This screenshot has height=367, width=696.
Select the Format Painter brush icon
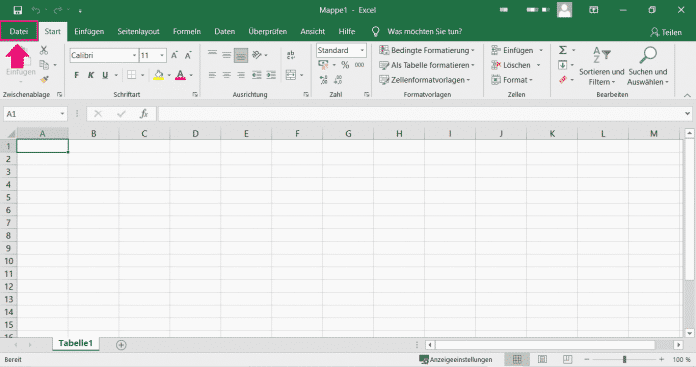(44, 79)
